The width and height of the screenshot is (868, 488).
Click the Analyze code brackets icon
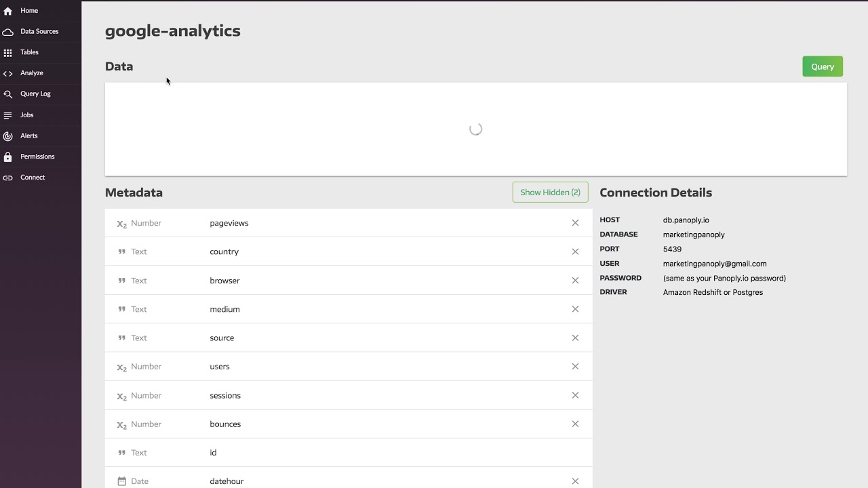coord(7,73)
